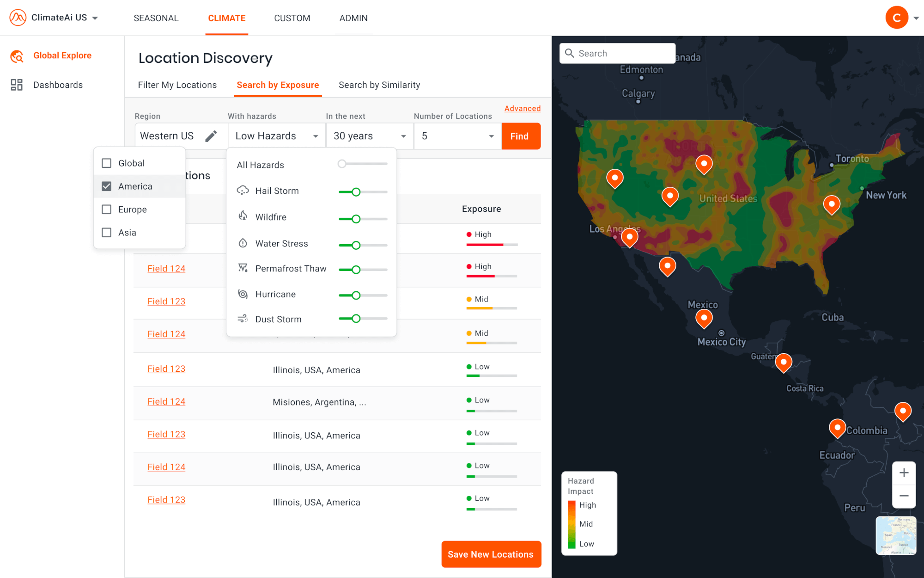Open the Low Hazards dropdown
The height and width of the screenshot is (578, 924).
[x=276, y=136]
